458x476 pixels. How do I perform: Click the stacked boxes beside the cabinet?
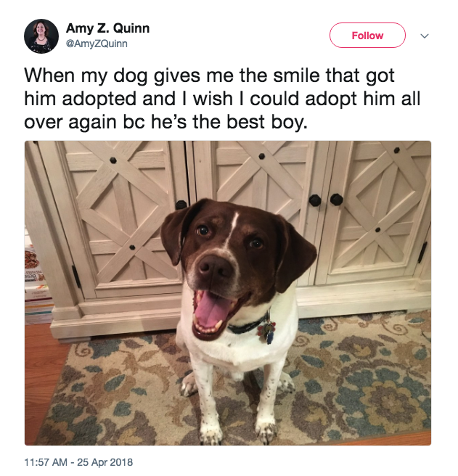coord(38,282)
